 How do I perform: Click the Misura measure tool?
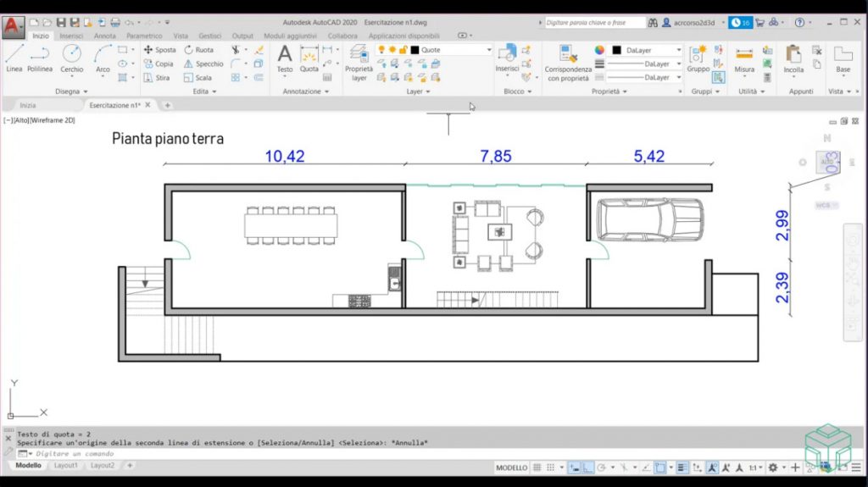pos(744,58)
